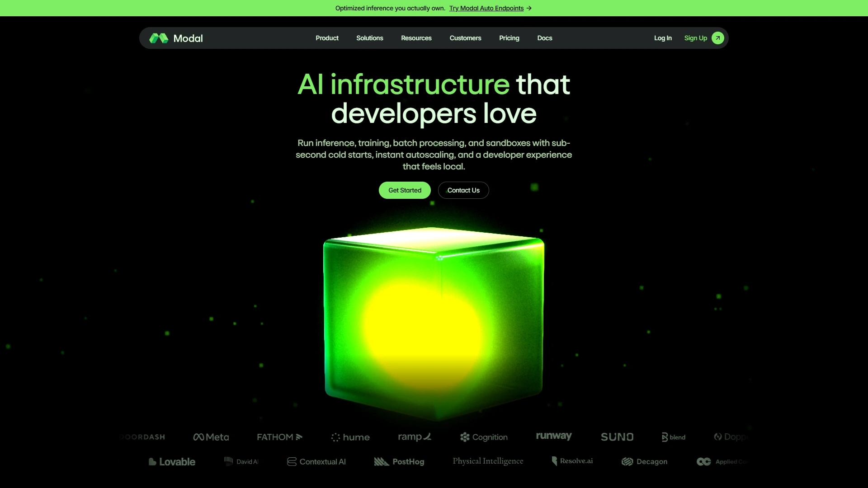Click the 'AI infrastructure that developers love' heading

pos(434,99)
